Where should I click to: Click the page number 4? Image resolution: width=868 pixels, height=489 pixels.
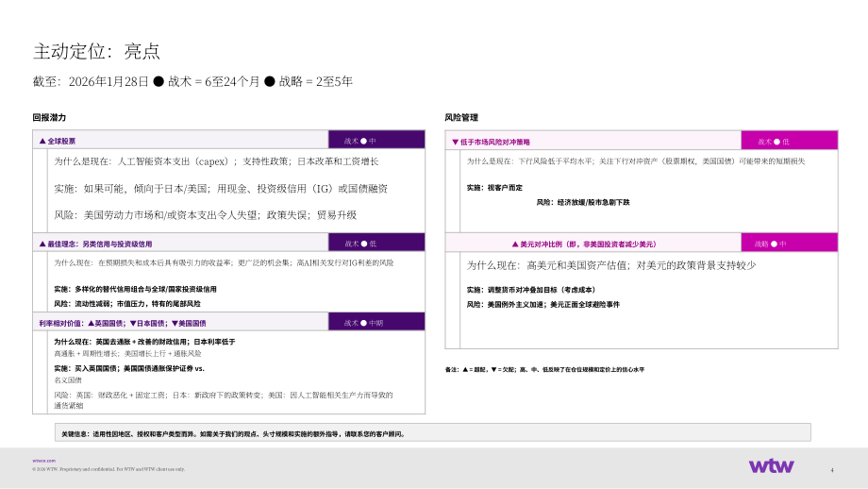[832, 470]
